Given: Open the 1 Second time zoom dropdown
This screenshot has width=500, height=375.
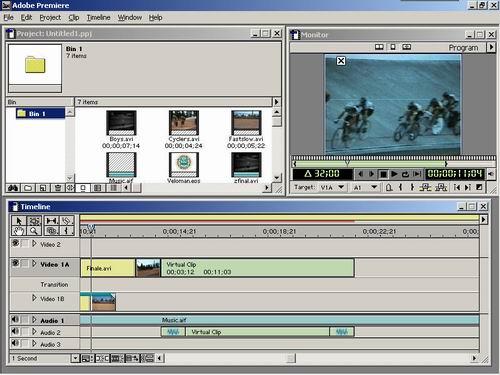Looking at the screenshot, I should (75, 358).
